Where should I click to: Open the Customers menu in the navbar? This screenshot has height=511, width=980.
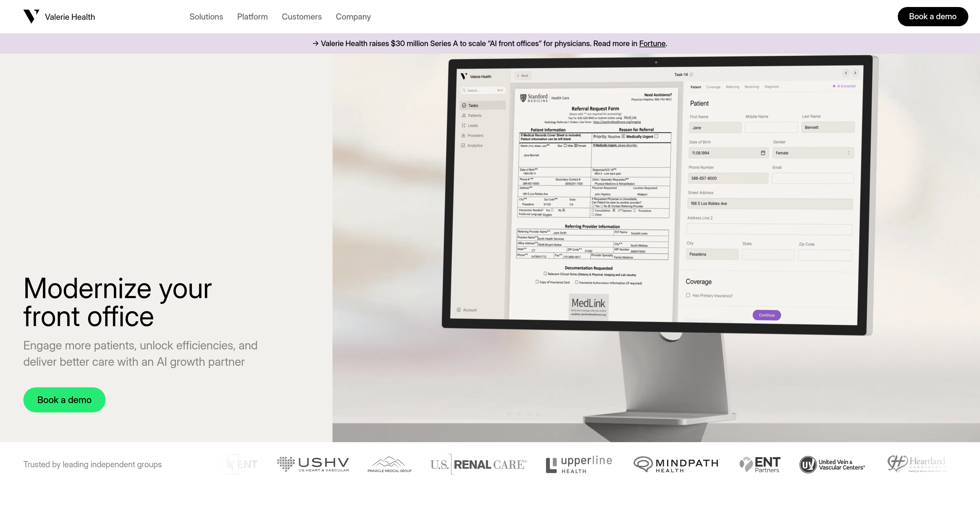(301, 16)
